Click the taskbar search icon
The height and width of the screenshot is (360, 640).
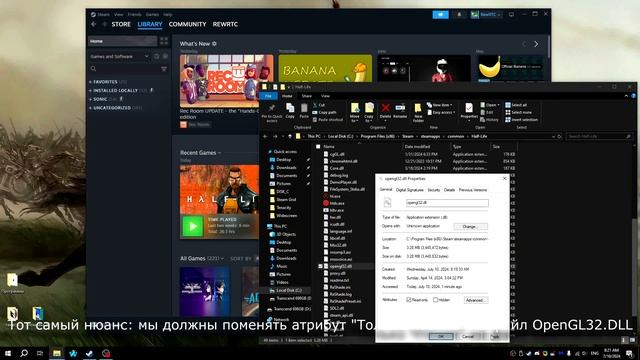[x=24, y=353]
